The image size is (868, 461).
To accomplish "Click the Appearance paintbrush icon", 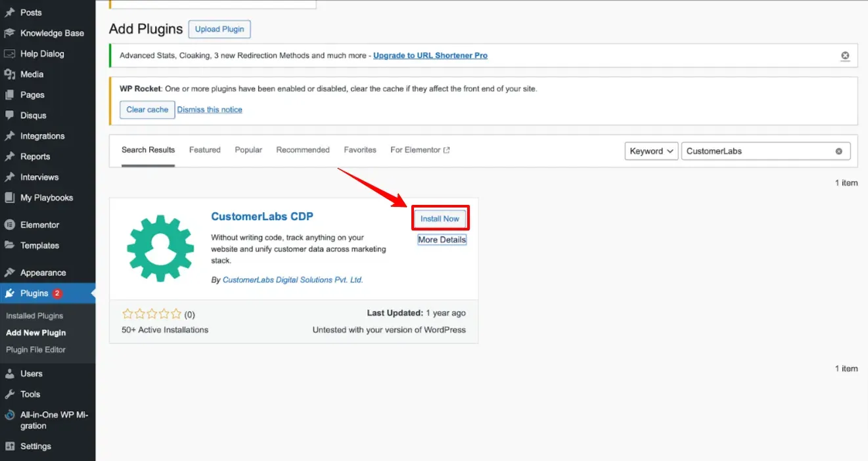I will point(9,273).
